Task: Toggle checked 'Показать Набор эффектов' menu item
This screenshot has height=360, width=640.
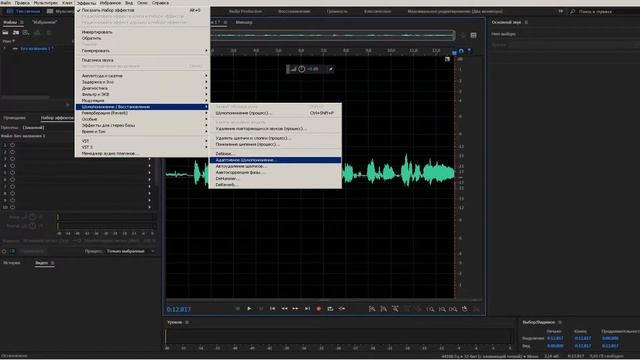Action: coord(142,10)
